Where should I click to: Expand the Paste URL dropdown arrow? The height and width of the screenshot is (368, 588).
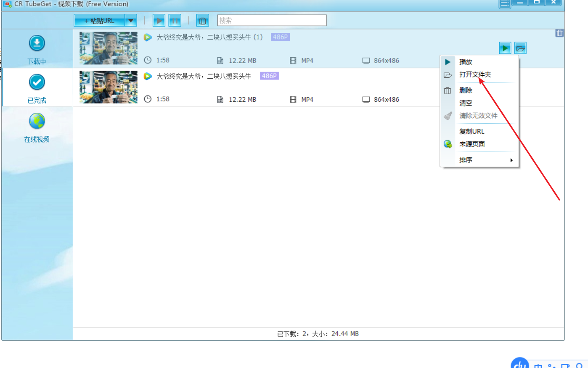click(x=131, y=21)
